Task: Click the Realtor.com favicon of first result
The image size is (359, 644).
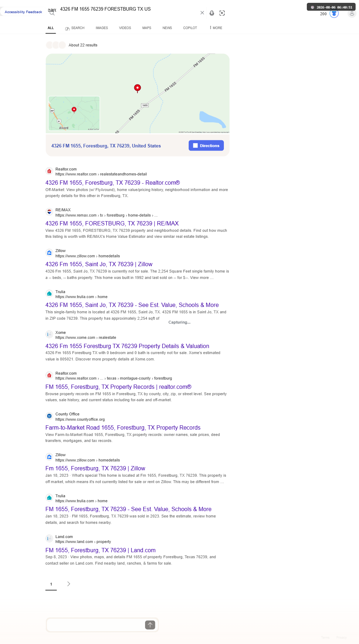Action: coord(49,171)
